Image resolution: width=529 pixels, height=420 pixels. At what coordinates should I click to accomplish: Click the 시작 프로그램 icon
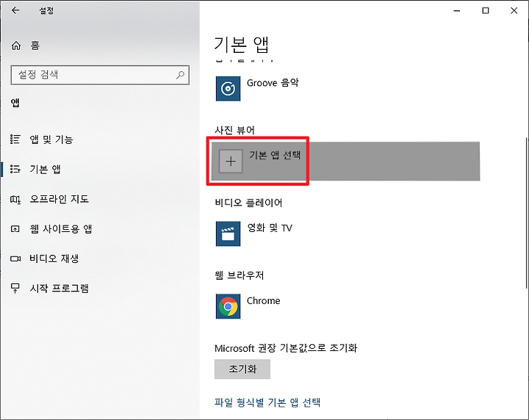[15, 289]
